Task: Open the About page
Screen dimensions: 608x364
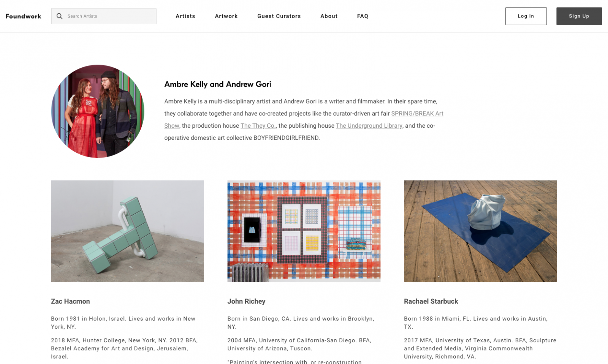Action: (329, 16)
